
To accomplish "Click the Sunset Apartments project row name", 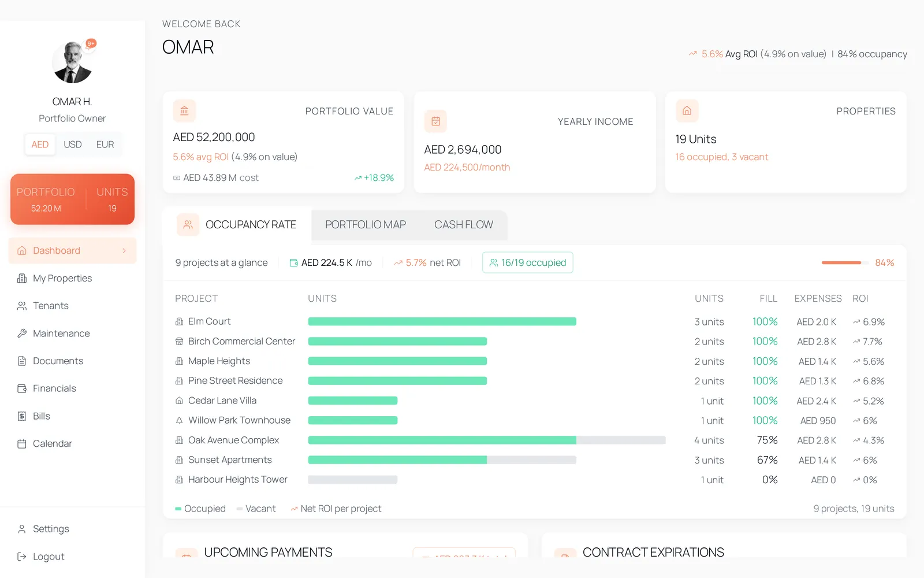I will (230, 460).
